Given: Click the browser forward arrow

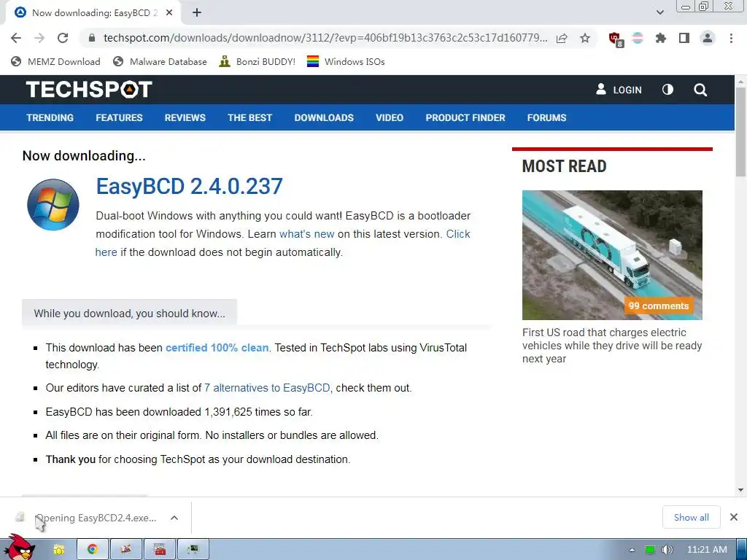Looking at the screenshot, I should point(39,38).
